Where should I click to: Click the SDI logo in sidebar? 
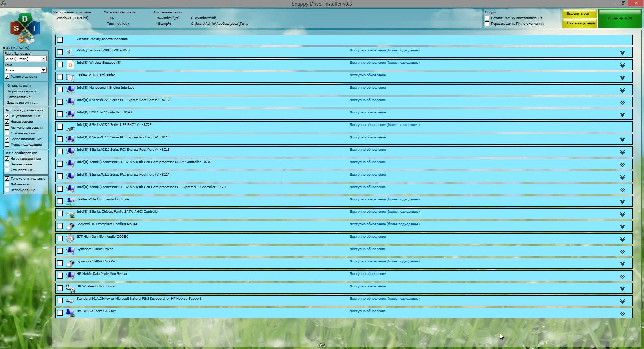[x=25, y=29]
